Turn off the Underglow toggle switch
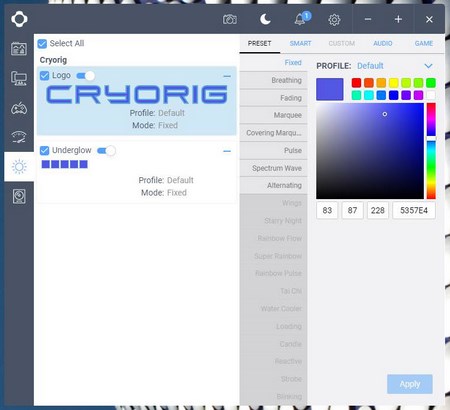The image size is (450, 410). click(106, 151)
